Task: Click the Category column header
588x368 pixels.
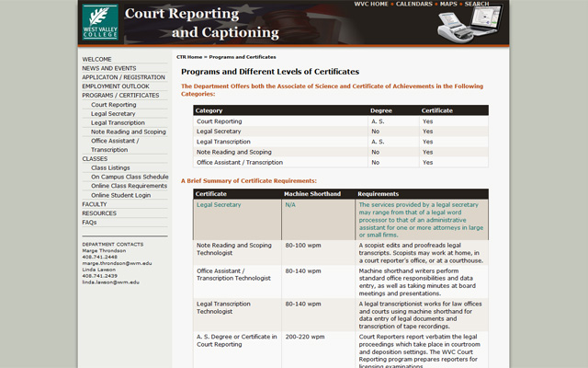Action: pyautogui.click(x=209, y=110)
